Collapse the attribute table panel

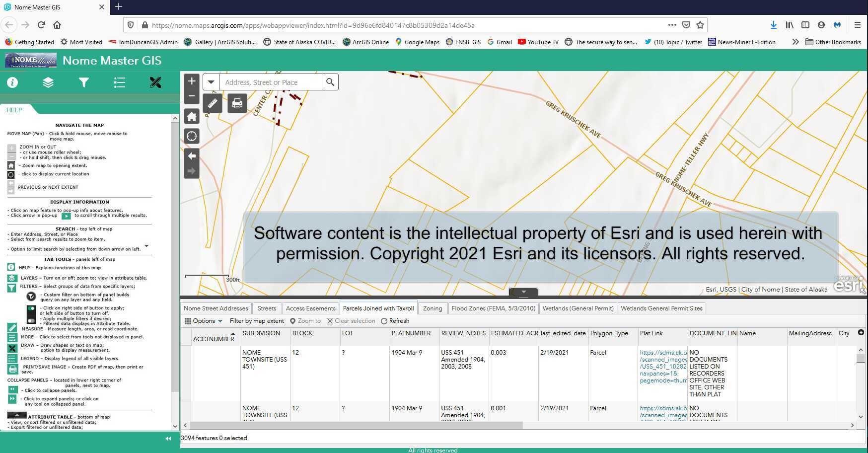point(523,292)
